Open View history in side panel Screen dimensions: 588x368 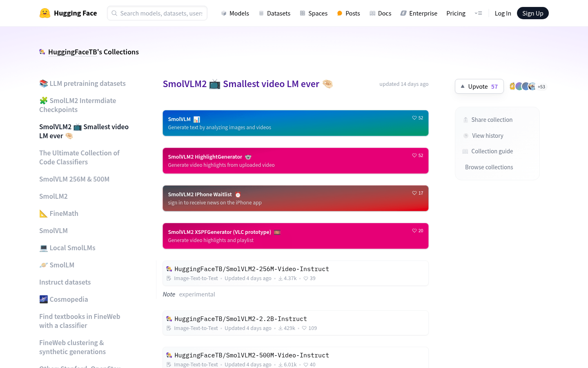click(488, 136)
